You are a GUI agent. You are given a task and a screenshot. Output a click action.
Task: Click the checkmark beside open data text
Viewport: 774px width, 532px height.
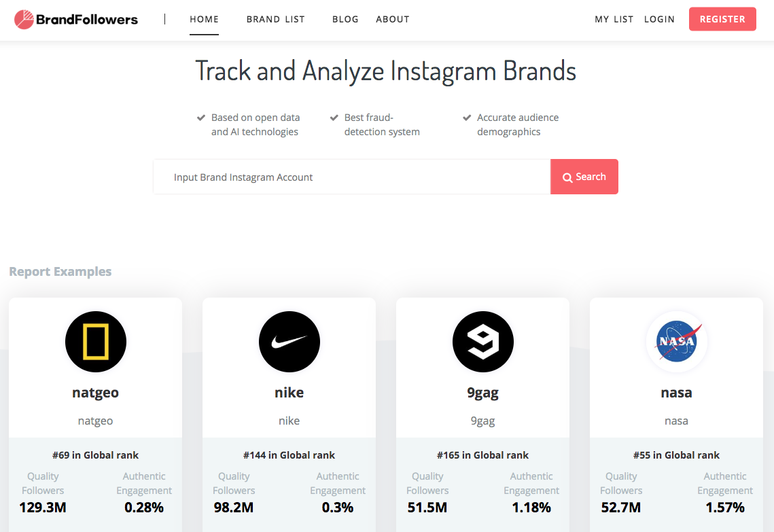201,118
